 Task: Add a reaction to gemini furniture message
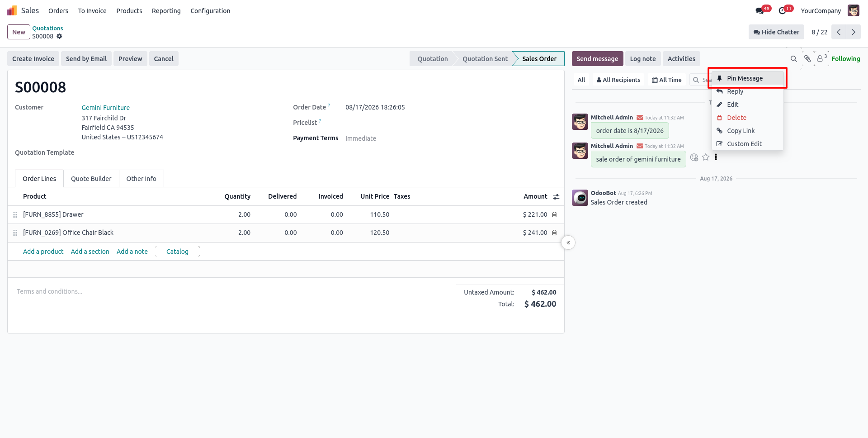[694, 157]
